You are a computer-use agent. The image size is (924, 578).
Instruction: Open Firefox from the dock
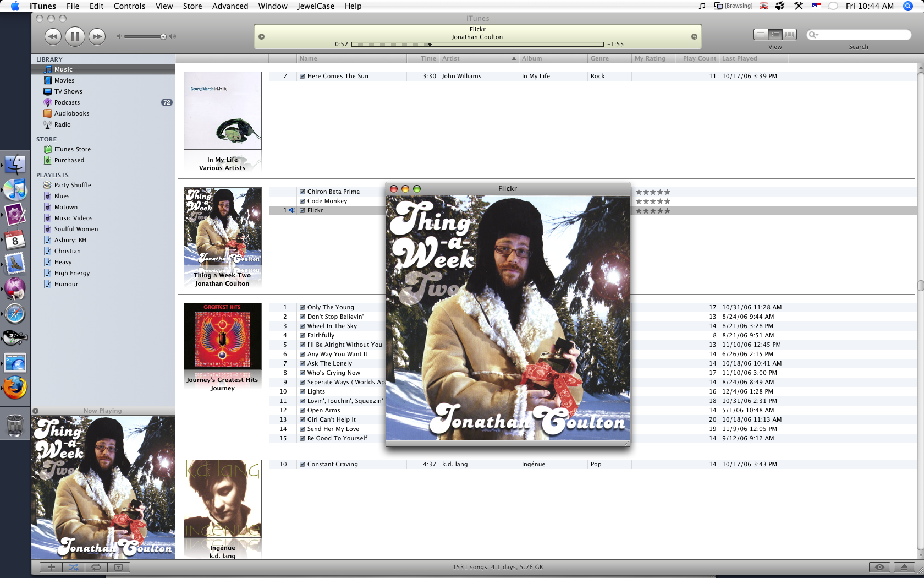[15, 388]
